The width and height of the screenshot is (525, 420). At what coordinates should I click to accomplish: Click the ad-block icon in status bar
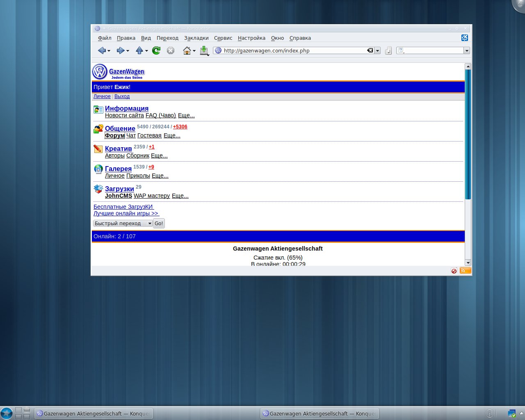click(x=454, y=271)
